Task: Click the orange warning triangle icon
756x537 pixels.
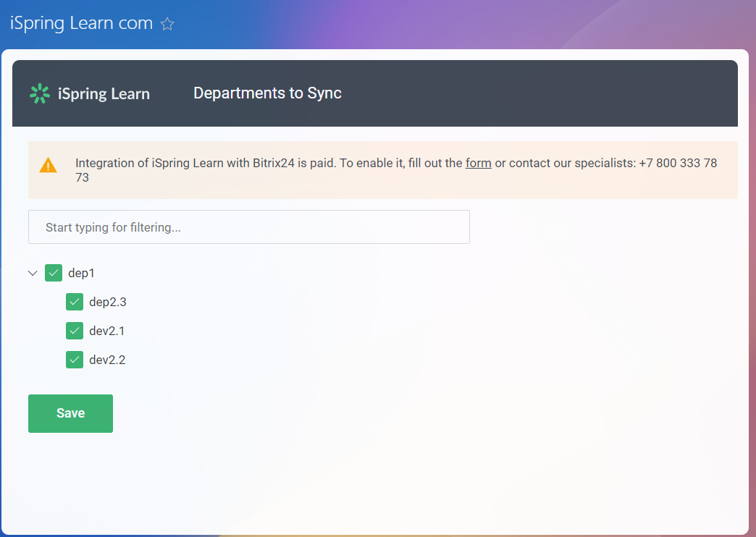Action: click(x=48, y=165)
